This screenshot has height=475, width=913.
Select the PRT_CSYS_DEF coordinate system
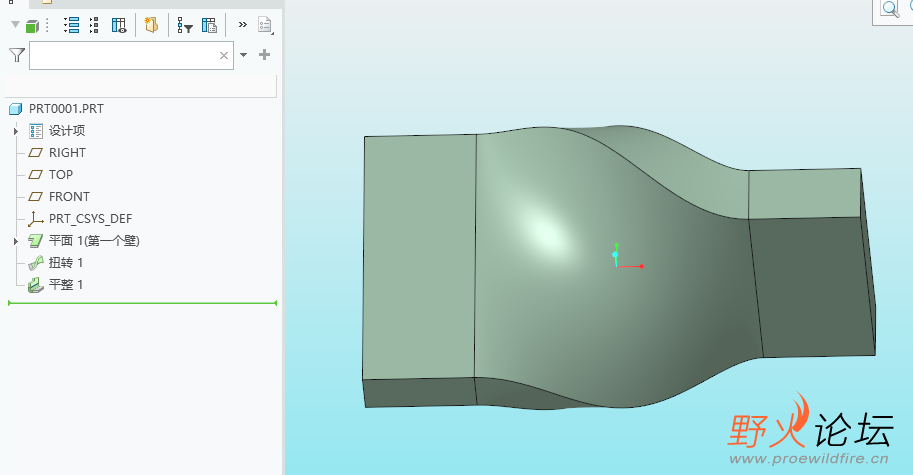(x=89, y=219)
